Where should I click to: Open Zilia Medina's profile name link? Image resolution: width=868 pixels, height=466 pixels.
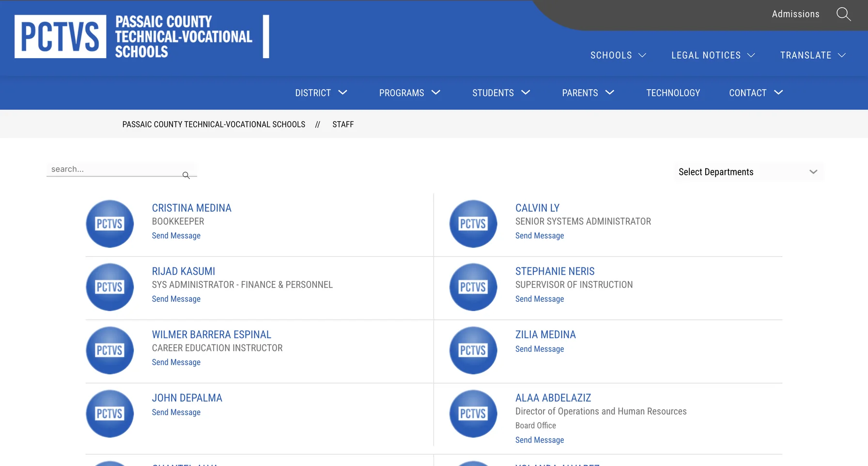click(x=545, y=335)
